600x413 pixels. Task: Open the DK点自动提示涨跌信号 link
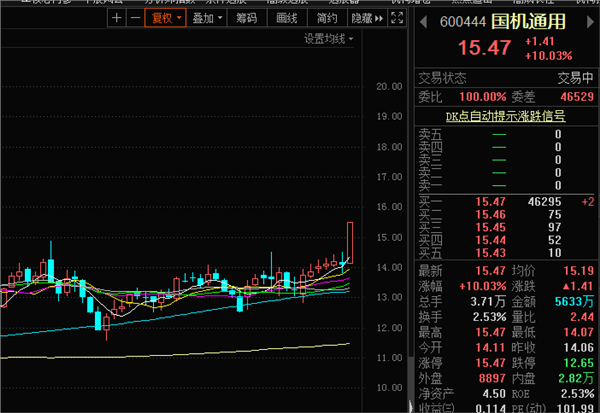pos(507,116)
